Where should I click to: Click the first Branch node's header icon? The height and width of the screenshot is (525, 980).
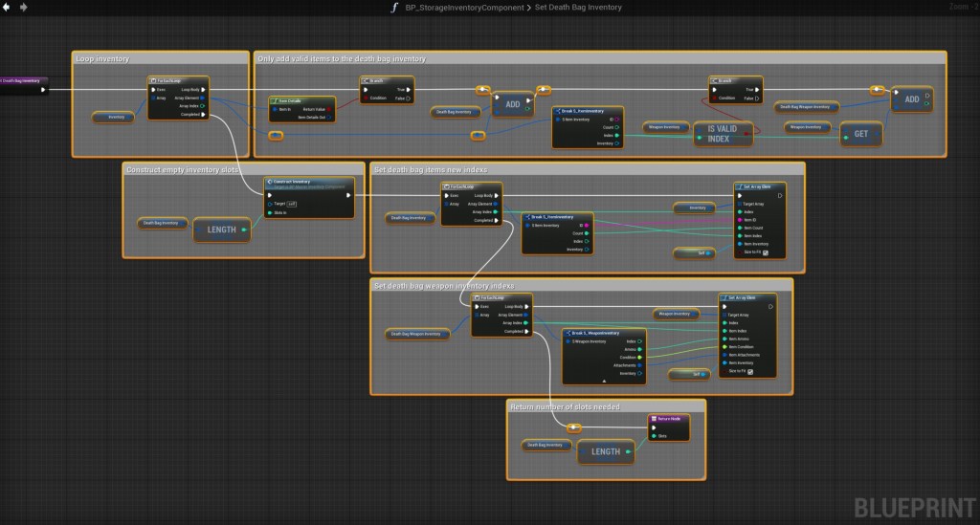pyautogui.click(x=367, y=80)
